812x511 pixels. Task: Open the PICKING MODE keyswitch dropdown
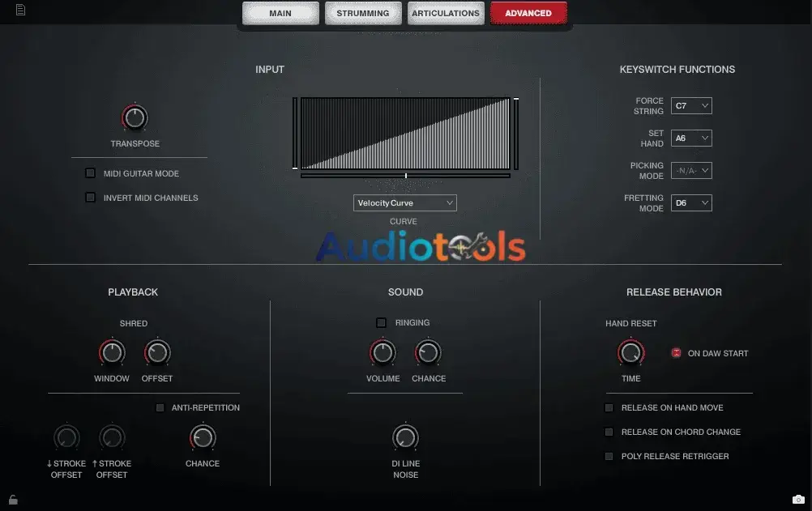point(691,170)
